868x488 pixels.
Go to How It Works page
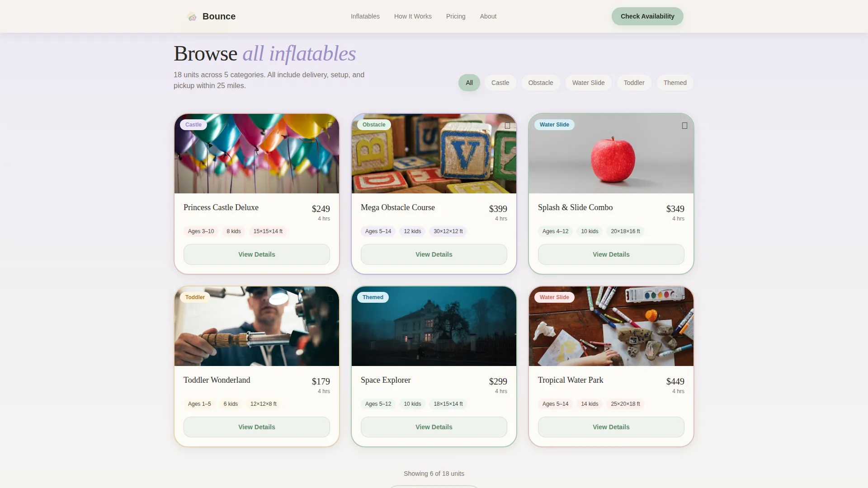pos(413,16)
